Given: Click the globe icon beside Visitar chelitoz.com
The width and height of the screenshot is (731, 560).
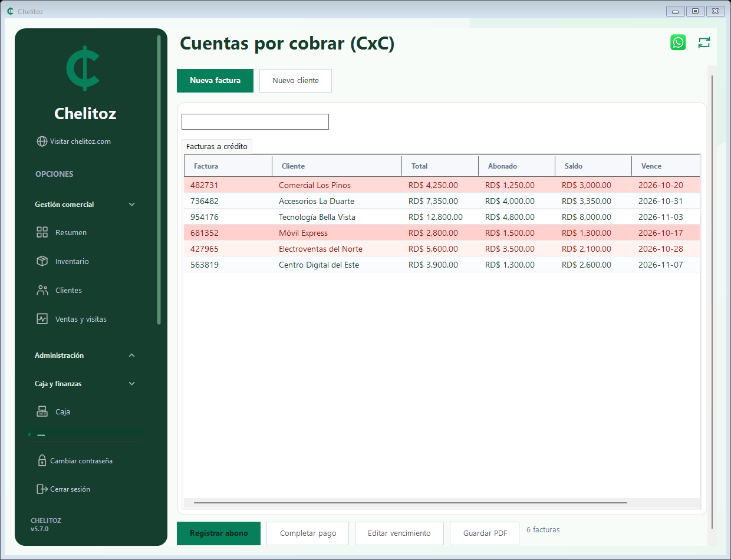Looking at the screenshot, I should pos(42,141).
